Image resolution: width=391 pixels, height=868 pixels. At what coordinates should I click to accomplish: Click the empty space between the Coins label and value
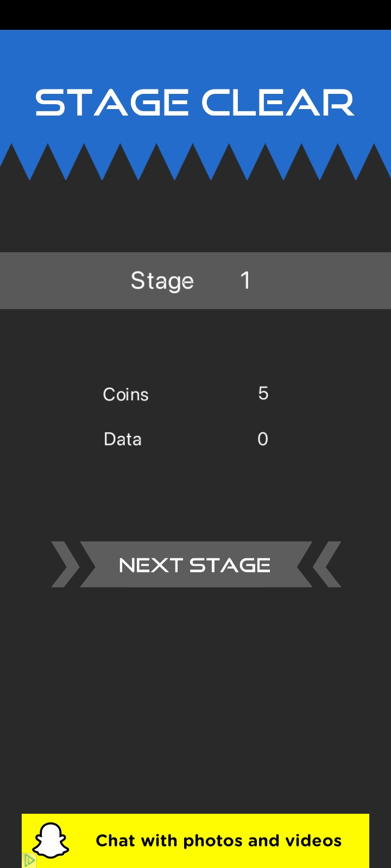[203, 394]
